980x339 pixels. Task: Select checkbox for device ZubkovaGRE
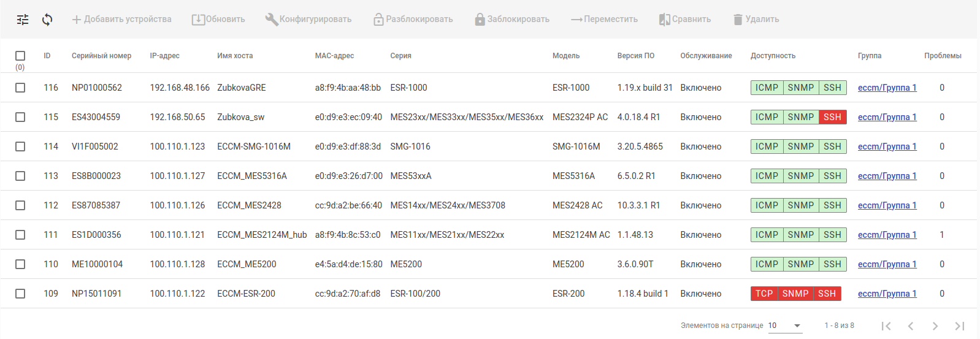pyautogui.click(x=20, y=88)
